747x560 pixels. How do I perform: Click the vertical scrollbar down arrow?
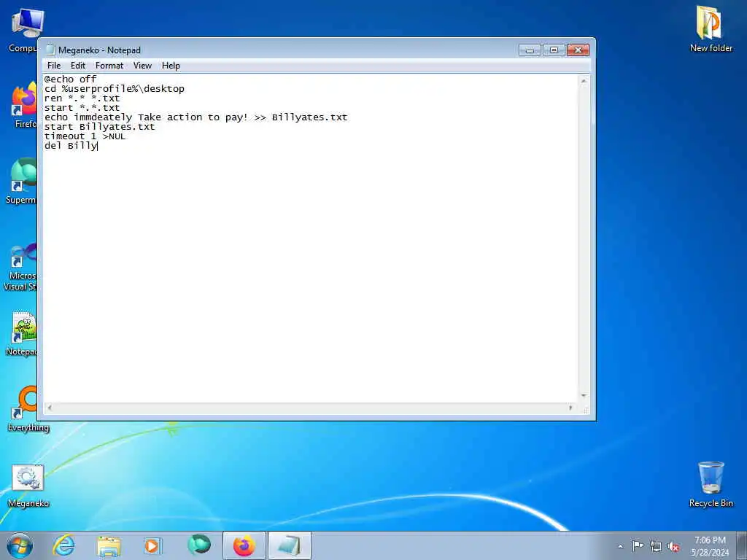click(x=584, y=396)
